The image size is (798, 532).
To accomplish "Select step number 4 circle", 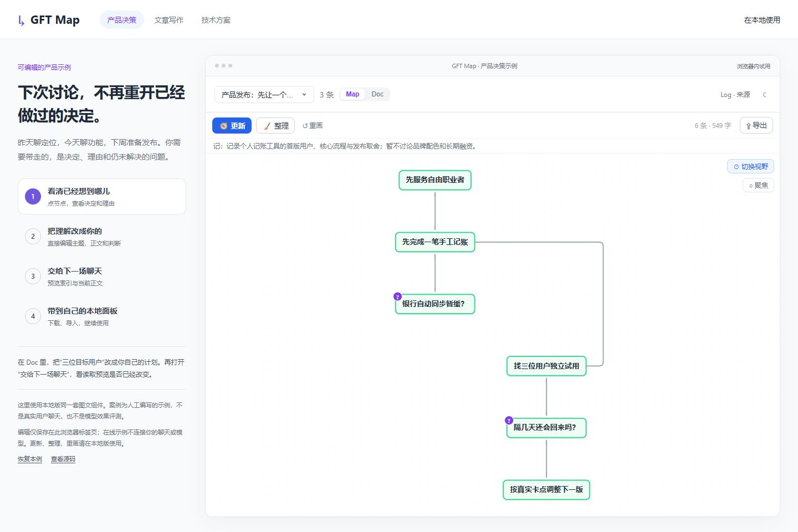I will point(33,316).
